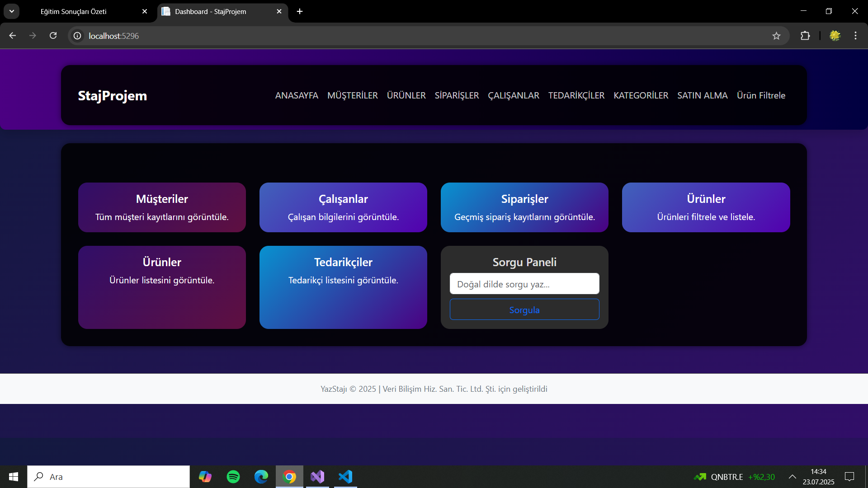The image size is (868, 488).
Task: Click the site information icon
Action: [77, 36]
